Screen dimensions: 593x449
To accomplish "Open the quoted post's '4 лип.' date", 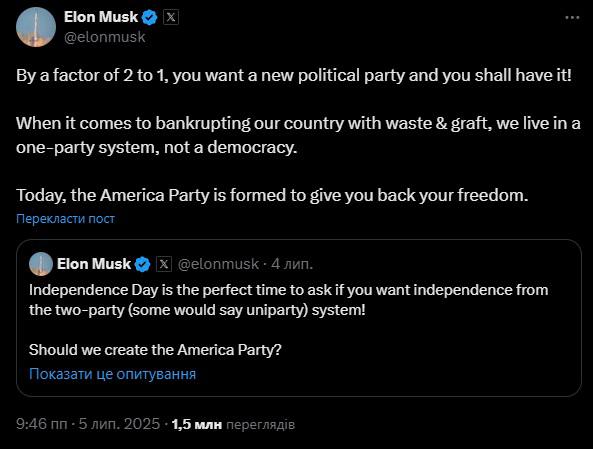I will (292, 264).
